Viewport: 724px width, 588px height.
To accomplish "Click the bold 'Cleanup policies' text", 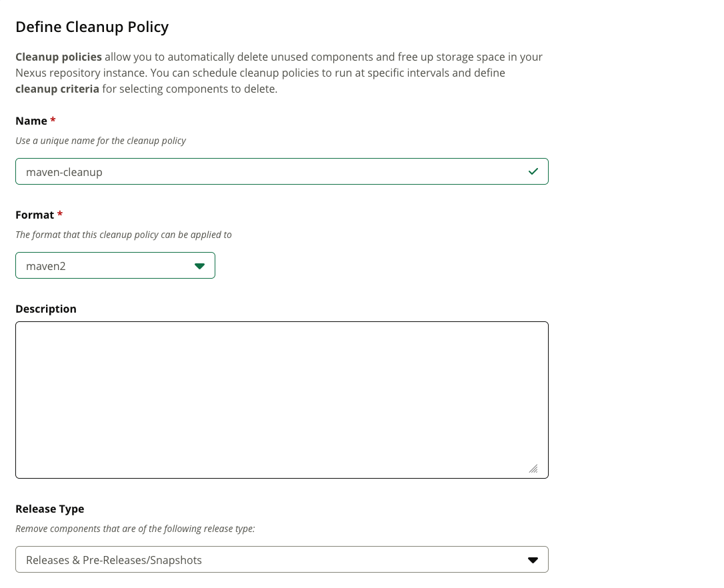I will click(59, 57).
